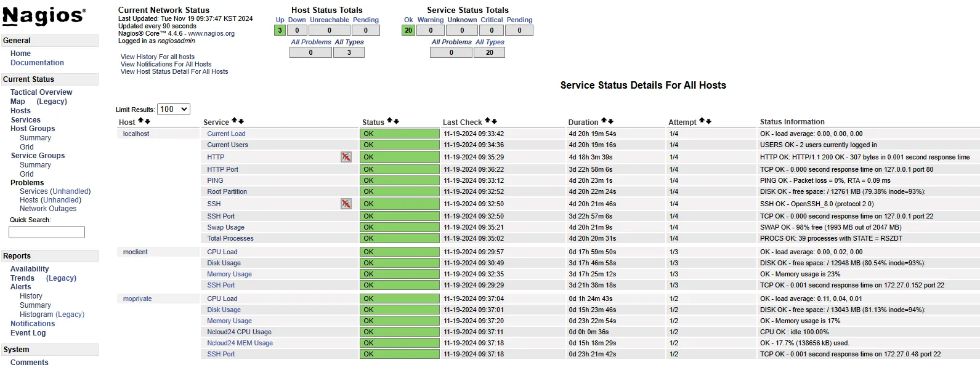Open Services (Unhandled) under Problems
Screen dimensions: 980x365
pos(55,191)
